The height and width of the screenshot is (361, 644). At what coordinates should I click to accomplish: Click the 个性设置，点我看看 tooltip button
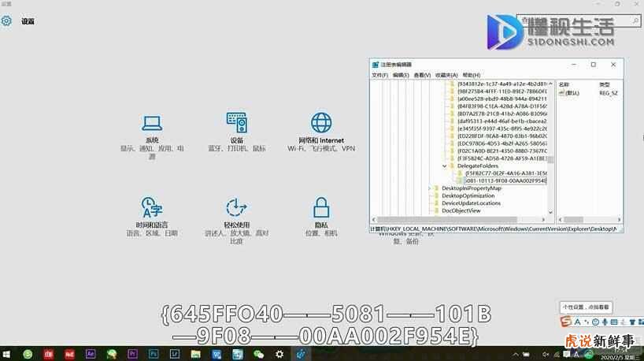click(586, 307)
